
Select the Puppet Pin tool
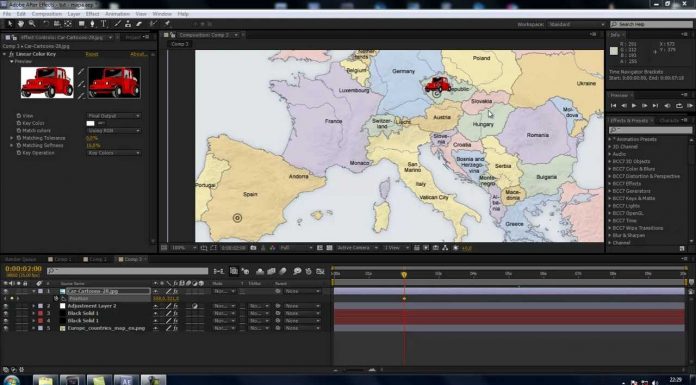(167, 24)
